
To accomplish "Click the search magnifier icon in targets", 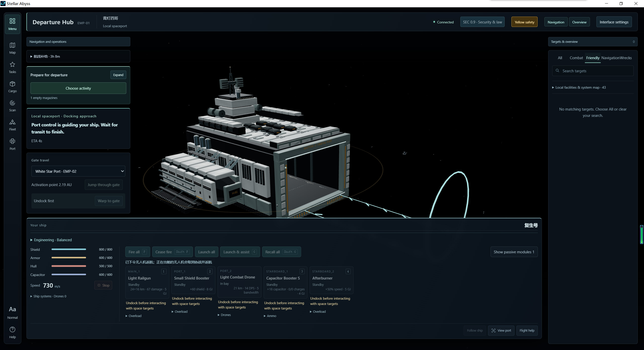I will pos(557,71).
